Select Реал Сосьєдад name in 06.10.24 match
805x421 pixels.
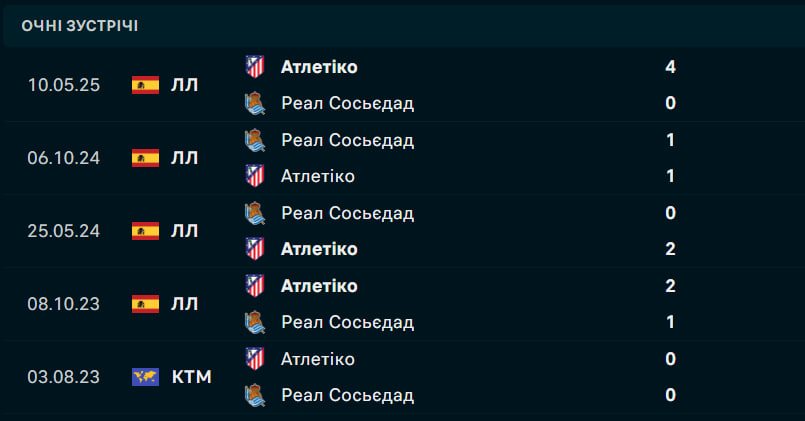pyautogui.click(x=347, y=140)
